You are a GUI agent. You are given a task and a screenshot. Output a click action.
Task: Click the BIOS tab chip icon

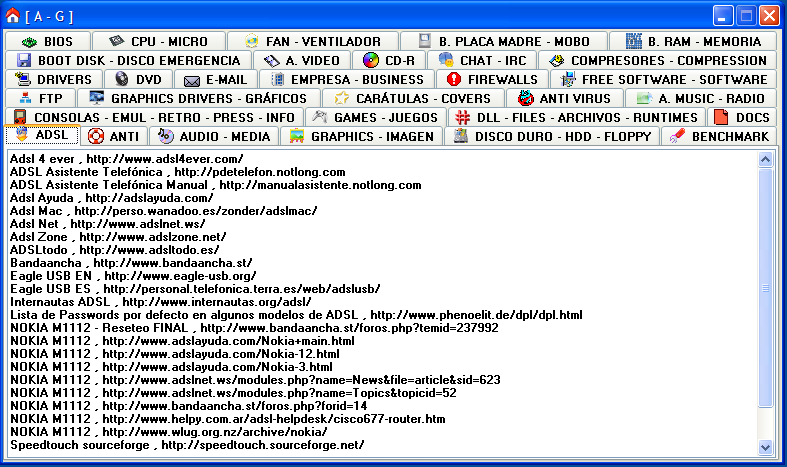[29, 42]
